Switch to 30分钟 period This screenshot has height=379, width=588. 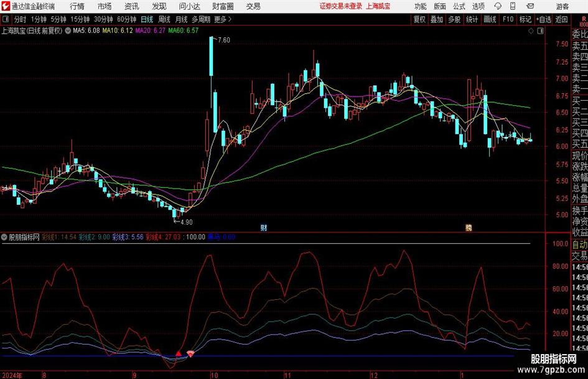[103, 19]
